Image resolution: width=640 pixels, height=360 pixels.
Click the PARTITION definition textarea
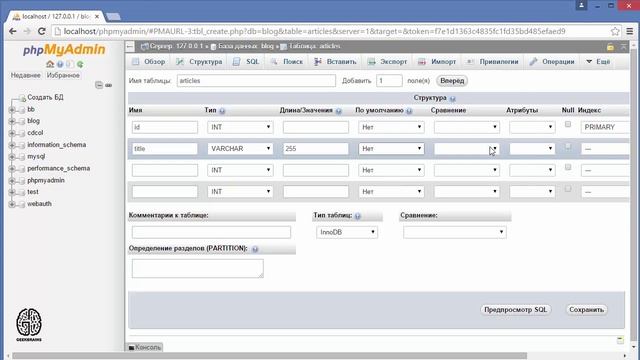pos(198,269)
